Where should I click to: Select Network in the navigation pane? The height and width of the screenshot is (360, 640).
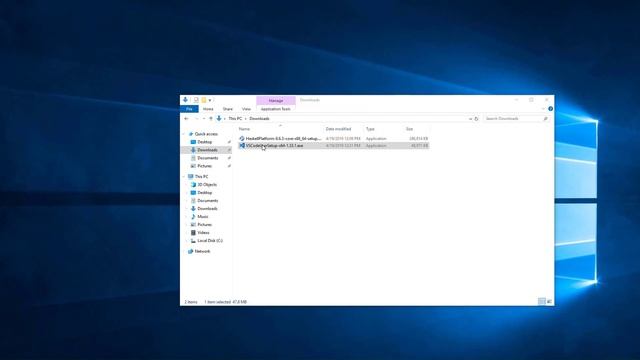202,251
